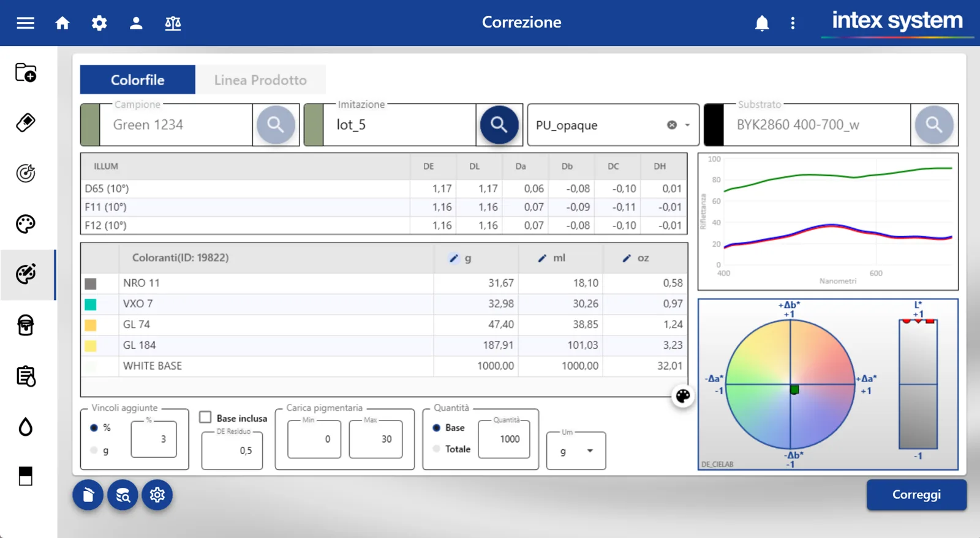Switch to the Linea Prodotto tab
The height and width of the screenshot is (538, 980).
coord(260,80)
